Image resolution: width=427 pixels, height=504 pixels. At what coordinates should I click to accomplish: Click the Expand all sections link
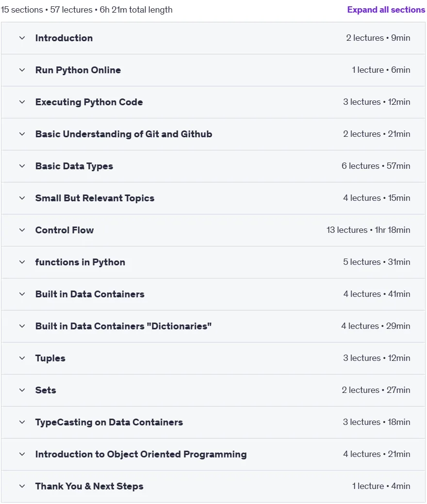coord(386,10)
